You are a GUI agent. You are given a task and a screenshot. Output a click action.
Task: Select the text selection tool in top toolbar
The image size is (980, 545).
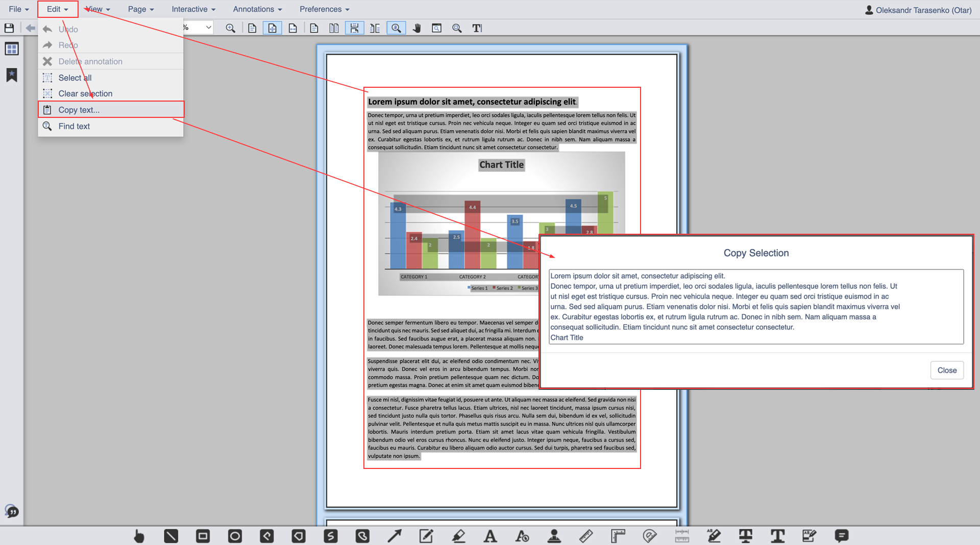click(477, 28)
